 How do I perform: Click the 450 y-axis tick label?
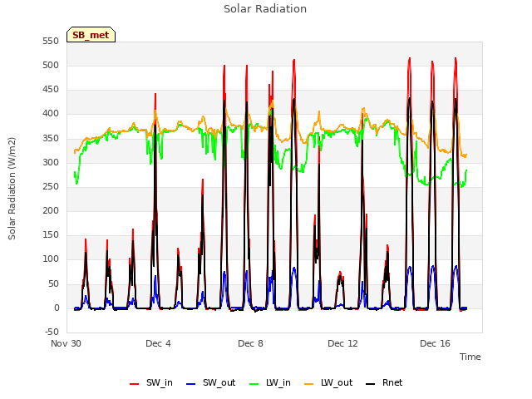tap(51, 90)
